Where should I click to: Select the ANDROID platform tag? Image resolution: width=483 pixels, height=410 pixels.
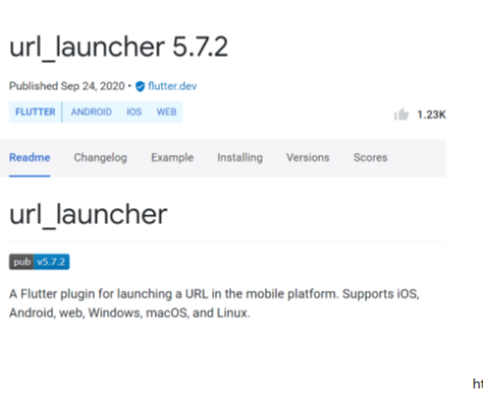pos(91,112)
